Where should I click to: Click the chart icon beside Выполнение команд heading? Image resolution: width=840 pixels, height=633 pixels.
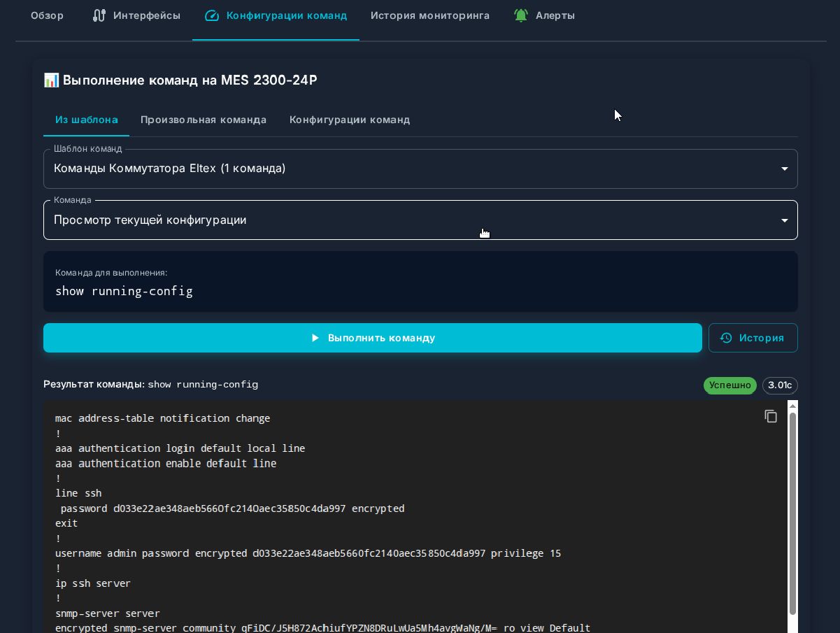[51, 80]
